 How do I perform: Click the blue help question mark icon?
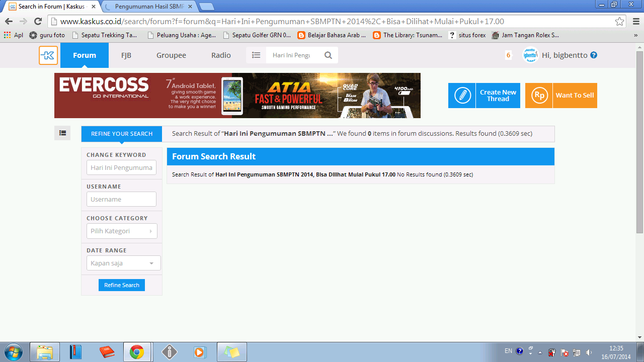(x=594, y=55)
